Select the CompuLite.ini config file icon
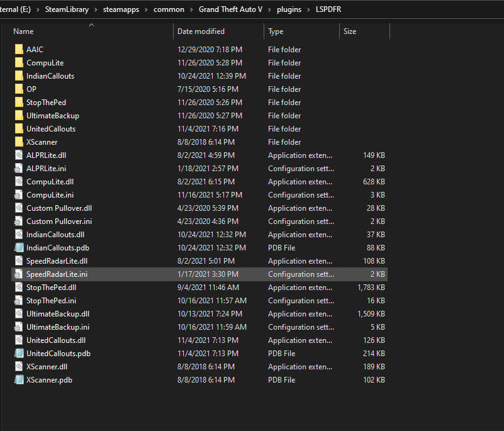Image resolution: width=504 pixels, height=431 pixels. [18, 195]
